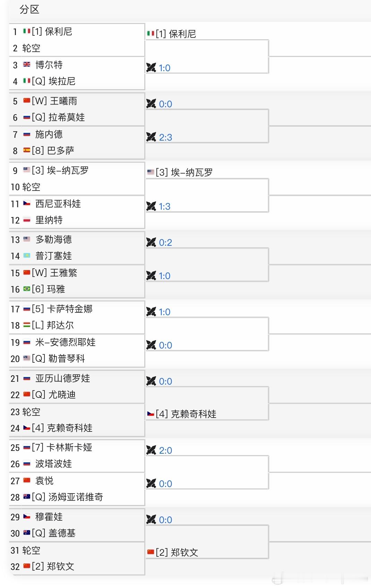Select player 西尼亚科娃 in row 11

pyautogui.click(x=58, y=203)
